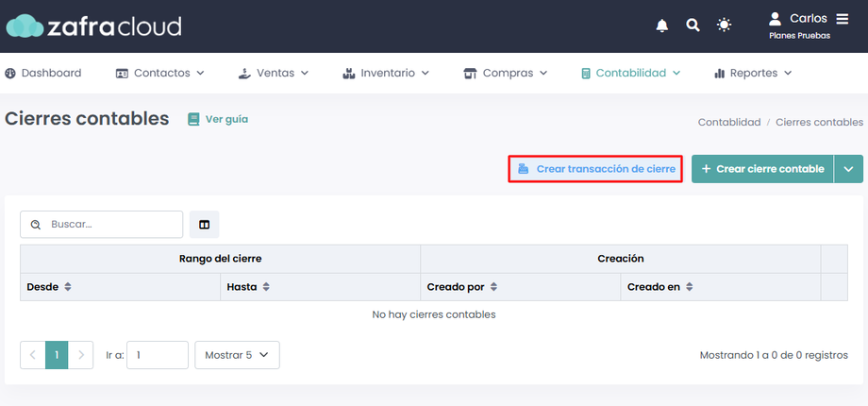Image resolution: width=868 pixels, height=406 pixels.
Task: Expand the Ventas chevron
Action: pos(305,73)
